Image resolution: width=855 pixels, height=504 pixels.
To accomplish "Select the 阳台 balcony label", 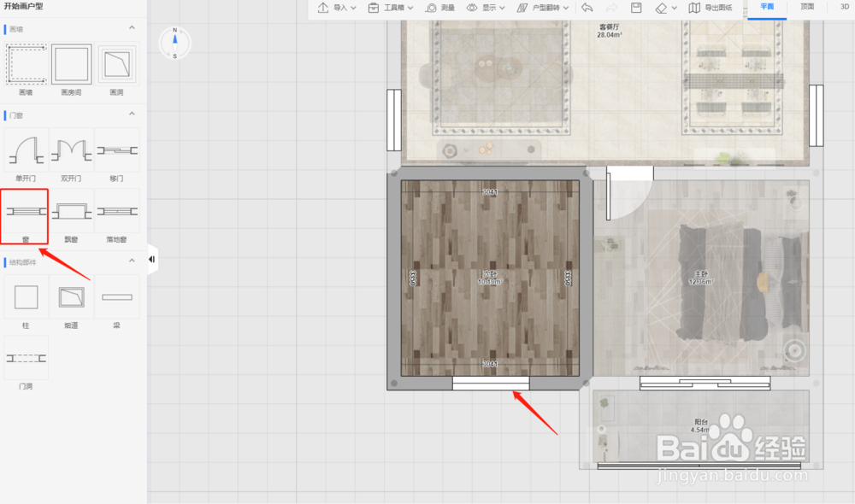I will click(701, 425).
